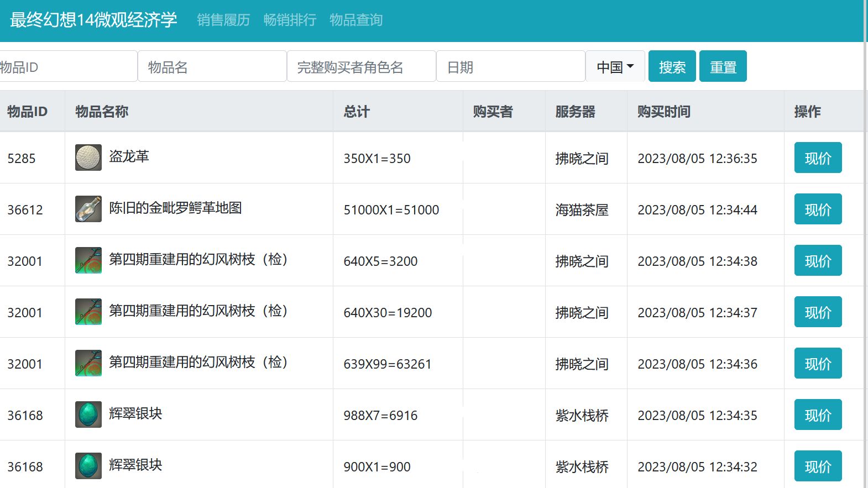This screenshot has height=488, width=868.
Task: Open the 物品查询 navigation tab
Action: 356,20
